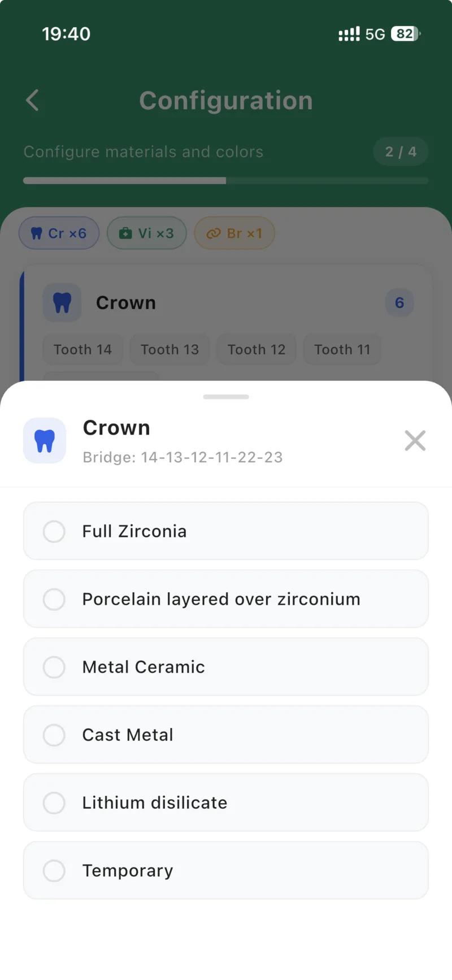
Task: Select the Cr ×6 crown filter chip
Action: coord(59,233)
